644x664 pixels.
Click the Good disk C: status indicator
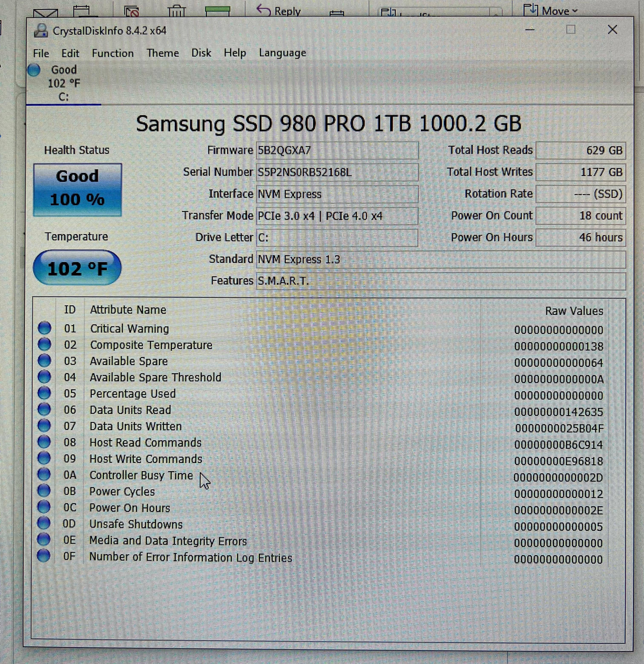34,70
